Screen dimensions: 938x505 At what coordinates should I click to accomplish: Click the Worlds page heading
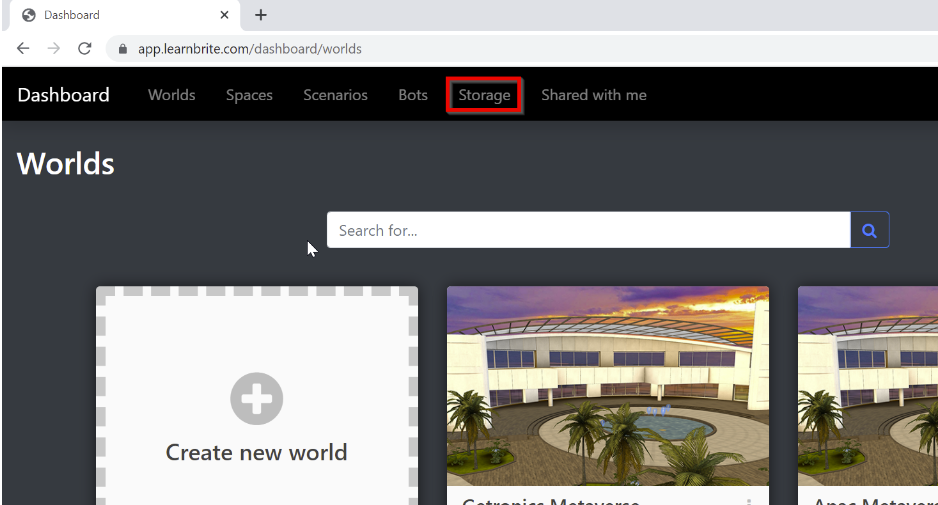pos(65,163)
